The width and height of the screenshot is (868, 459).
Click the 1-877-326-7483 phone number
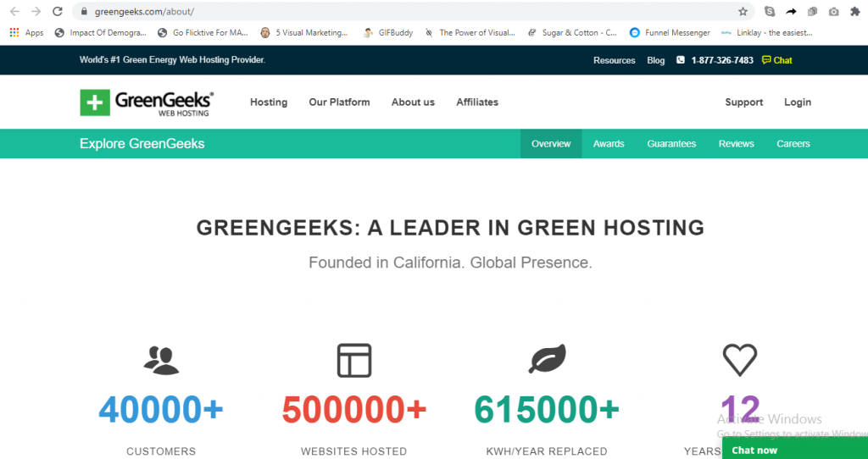tap(722, 60)
